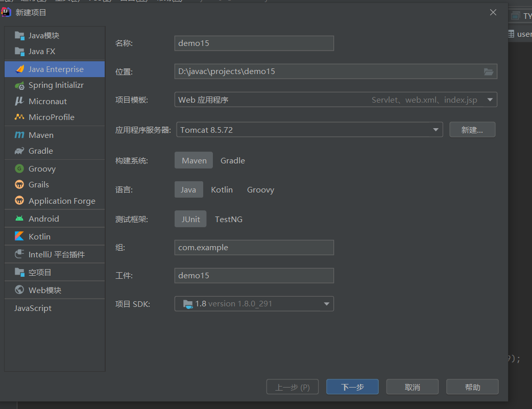Click the Groovy G icon

[19, 169]
